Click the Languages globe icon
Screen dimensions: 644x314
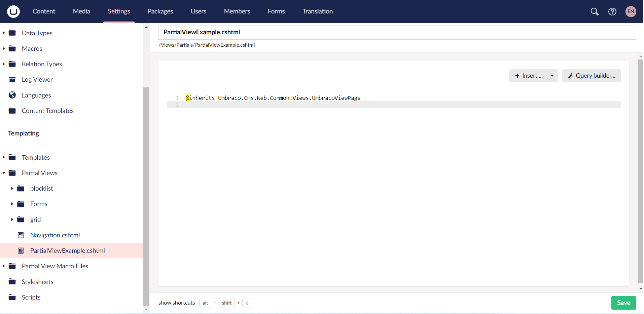pyautogui.click(x=12, y=95)
